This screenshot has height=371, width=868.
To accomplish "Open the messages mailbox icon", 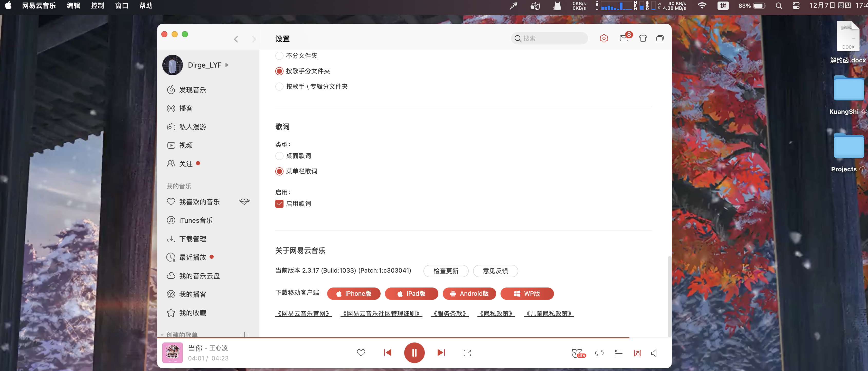I will (623, 39).
